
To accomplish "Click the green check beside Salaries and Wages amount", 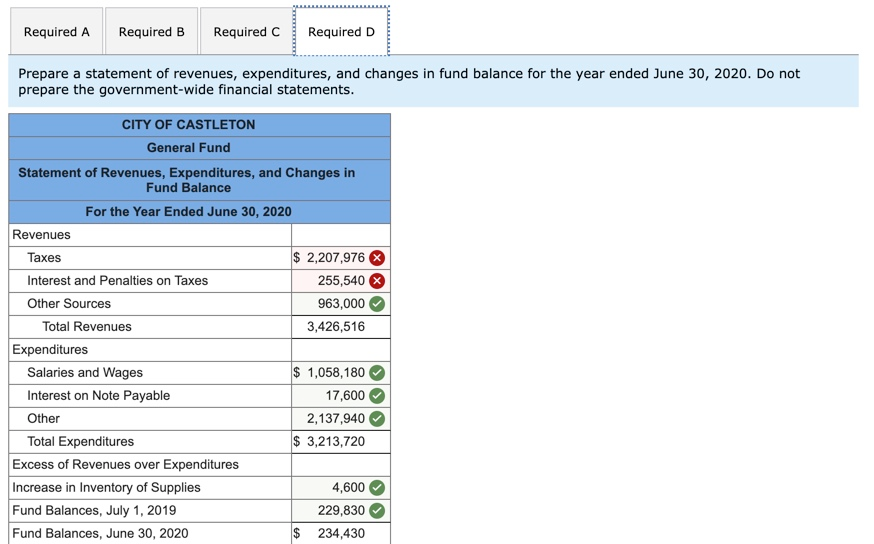I will tap(377, 373).
